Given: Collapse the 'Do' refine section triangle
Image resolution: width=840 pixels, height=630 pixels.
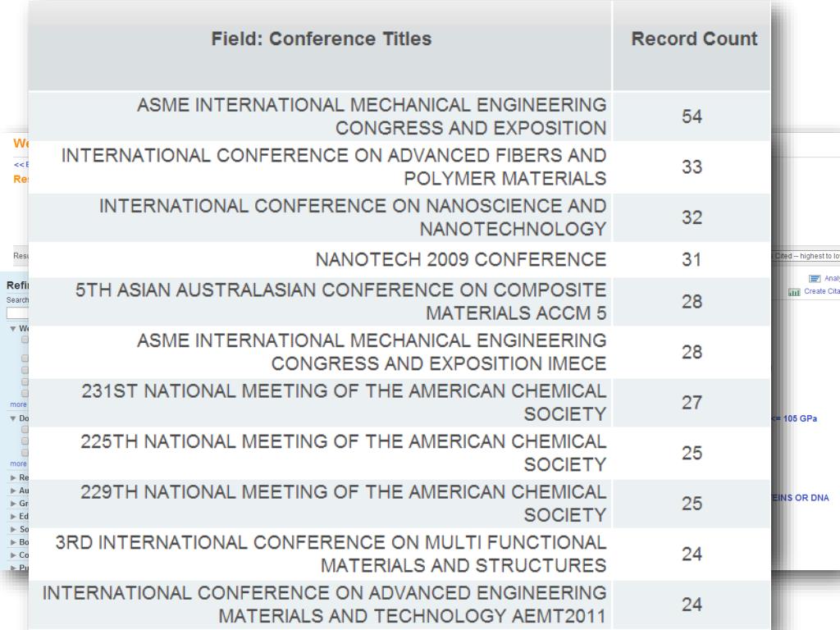Looking at the screenshot, I should [x=13, y=418].
